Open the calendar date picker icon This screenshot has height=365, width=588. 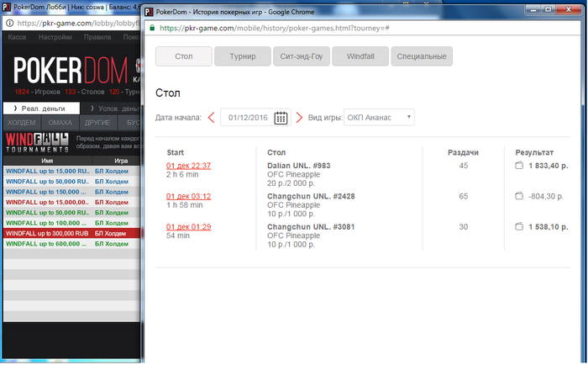(281, 118)
